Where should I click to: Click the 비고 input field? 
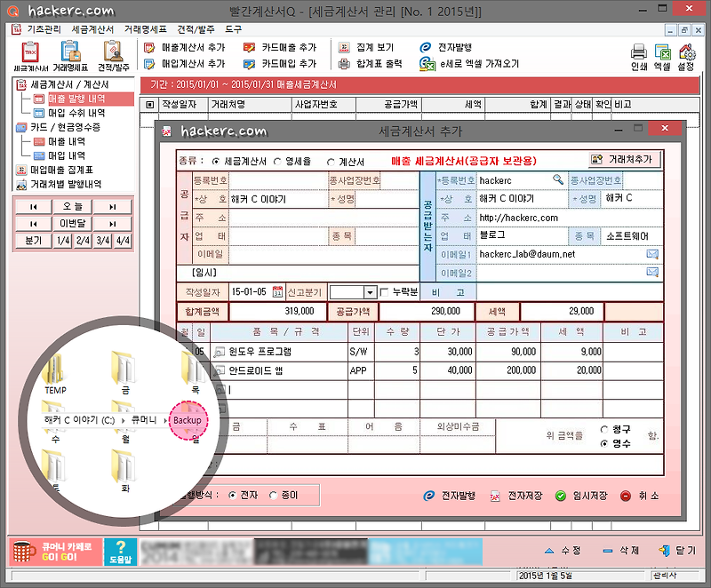pyautogui.click(x=570, y=292)
